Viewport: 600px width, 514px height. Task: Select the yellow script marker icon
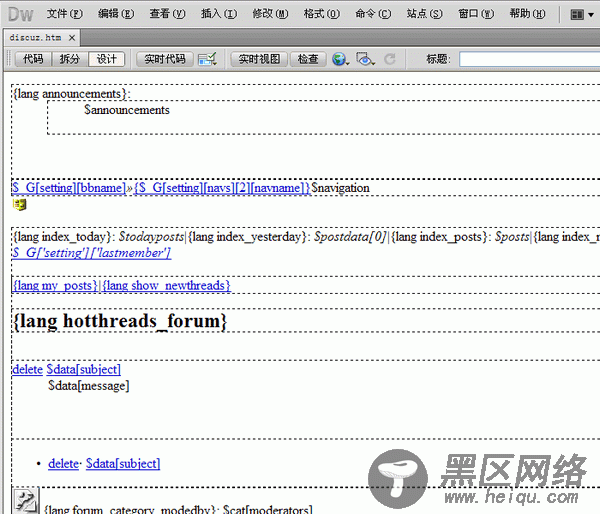click(x=20, y=205)
